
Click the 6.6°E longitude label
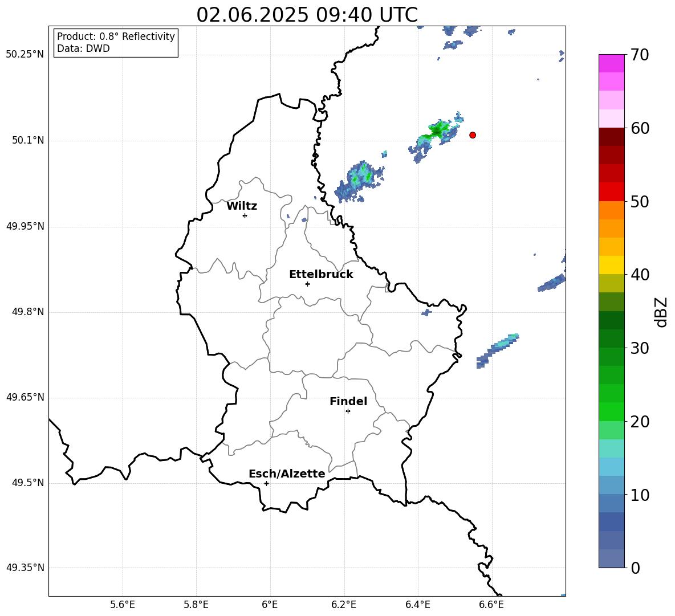[491, 605]
